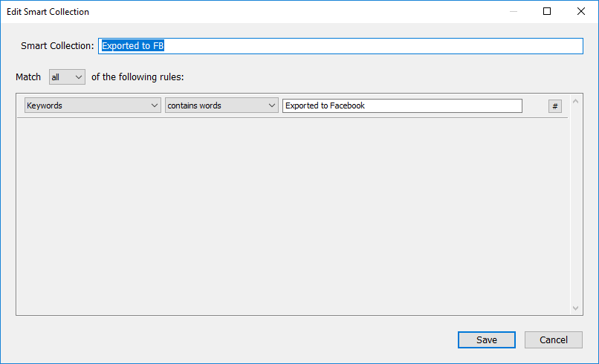Click the 'Edit Smart Collection' title bar

click(252, 11)
